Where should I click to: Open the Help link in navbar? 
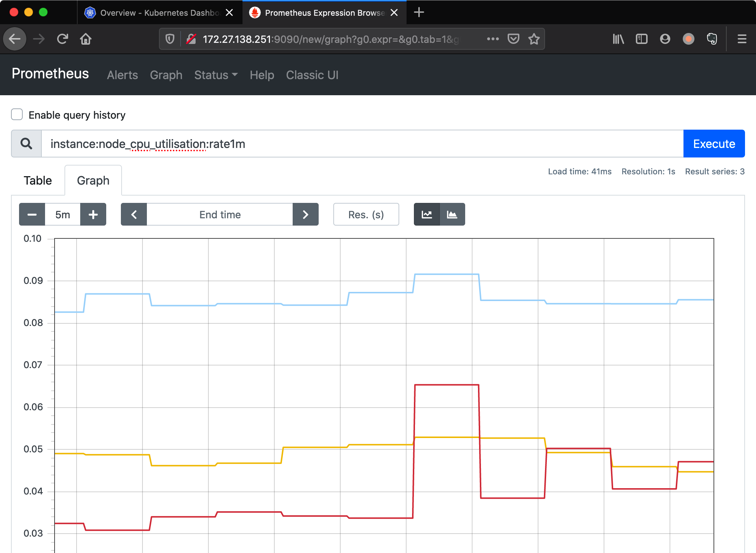262,75
